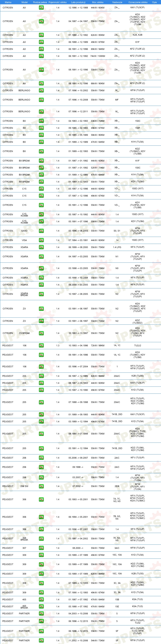The height and width of the screenshot is (644, 161).
Task: Click fuel icon in Xsara 1.4 LPG row
Action: tap(41, 247)
